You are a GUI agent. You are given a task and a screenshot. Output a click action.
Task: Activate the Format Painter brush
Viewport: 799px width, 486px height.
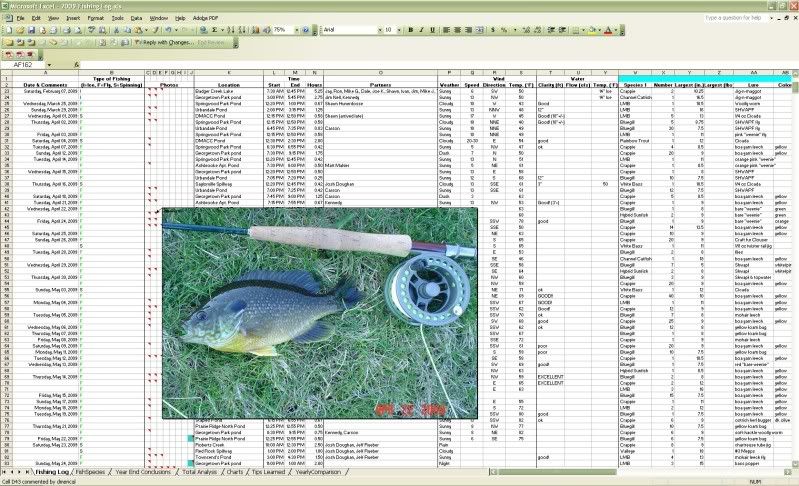click(155, 30)
